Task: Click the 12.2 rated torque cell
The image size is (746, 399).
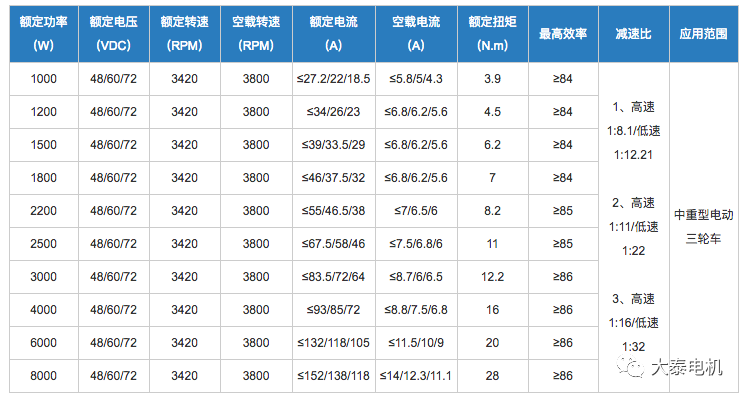Action: click(x=492, y=277)
